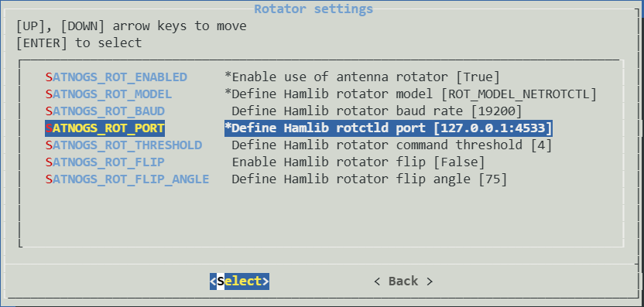The width and height of the screenshot is (644, 307).
Task: Choose SATNOGS_ROT_FLIP_ANGLE entry
Action: (x=127, y=179)
